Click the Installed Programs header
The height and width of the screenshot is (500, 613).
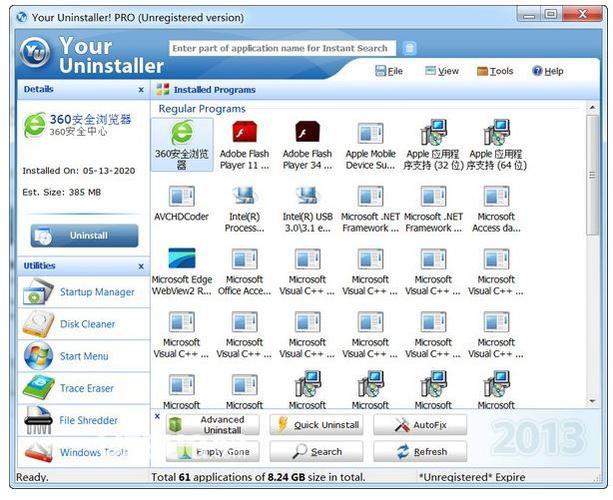[215, 90]
